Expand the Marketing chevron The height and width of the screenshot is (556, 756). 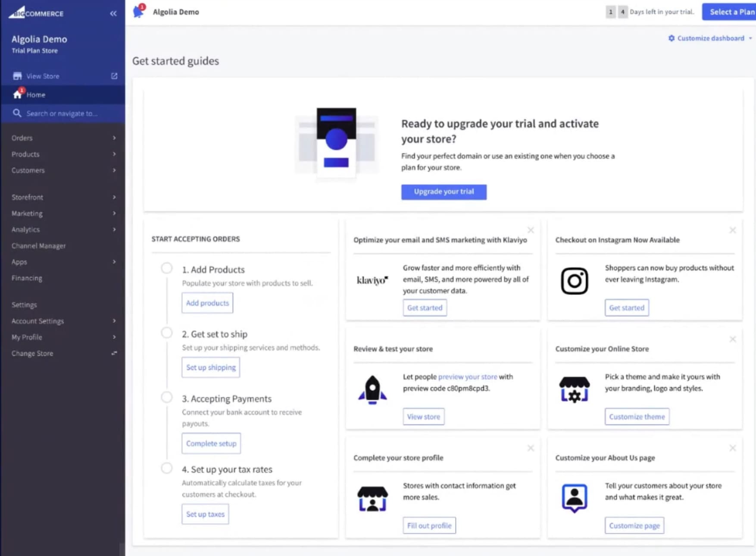[114, 213]
